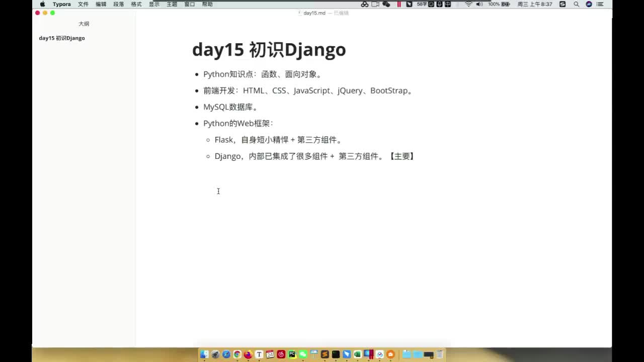Viewport: 644px width, 362px height.
Task: Open Keynote podium icon in dock
Action: tap(314, 354)
